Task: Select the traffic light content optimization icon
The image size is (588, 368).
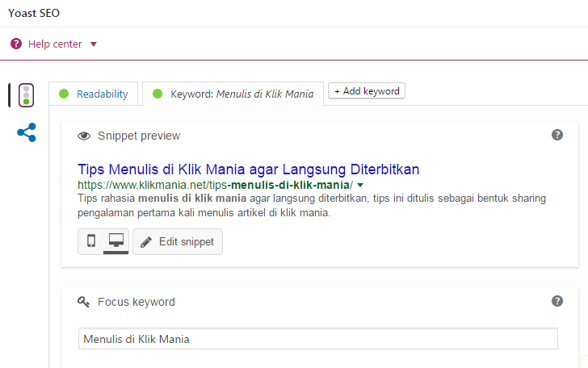Action: (26, 95)
